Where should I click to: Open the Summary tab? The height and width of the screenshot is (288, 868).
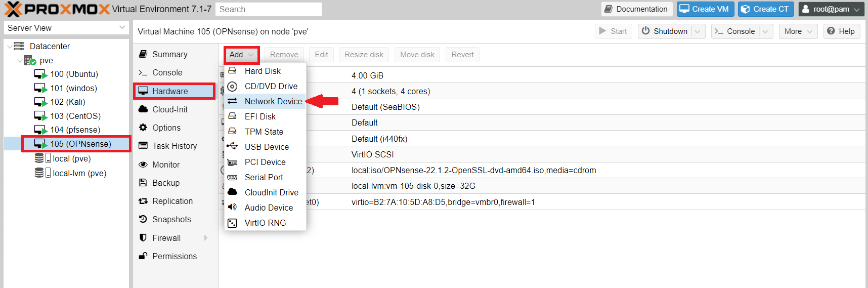175,54
